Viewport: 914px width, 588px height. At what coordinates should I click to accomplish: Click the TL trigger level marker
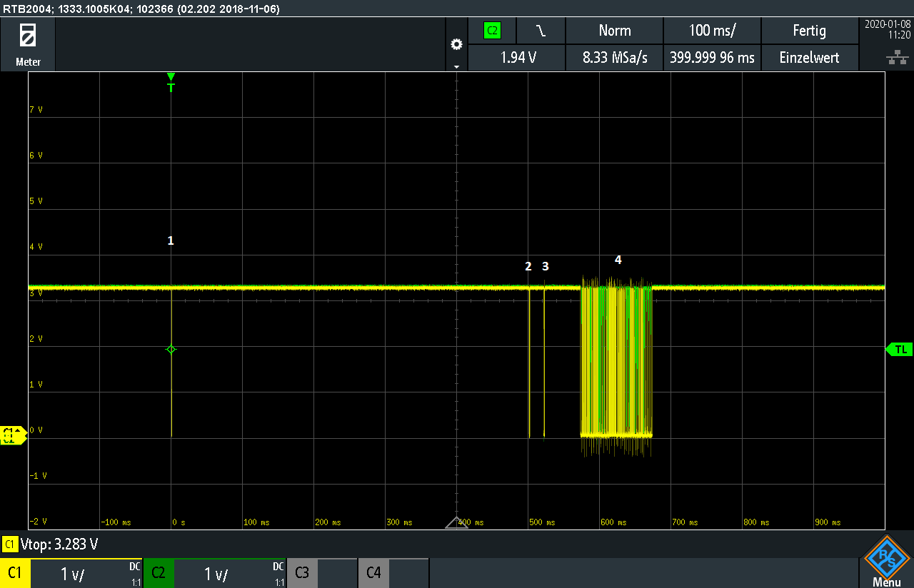coord(899,349)
